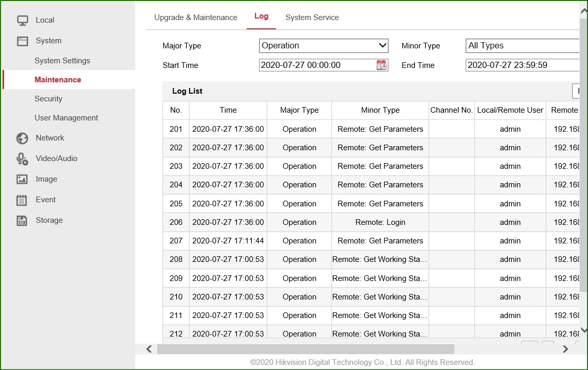Click the Event calendar icon
Screen dimensions: 588x370
pyautogui.click(x=22, y=200)
